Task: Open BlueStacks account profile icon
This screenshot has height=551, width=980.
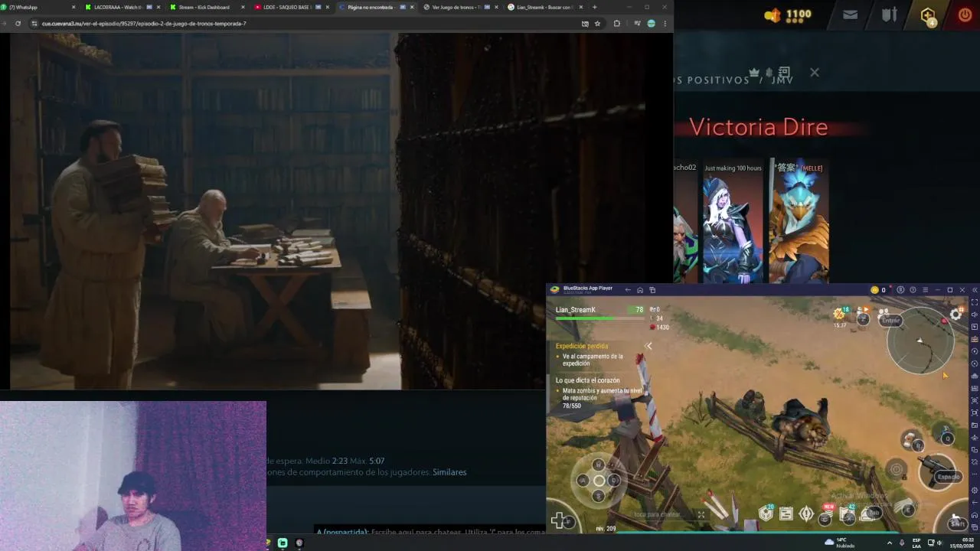Action: pyautogui.click(x=900, y=290)
